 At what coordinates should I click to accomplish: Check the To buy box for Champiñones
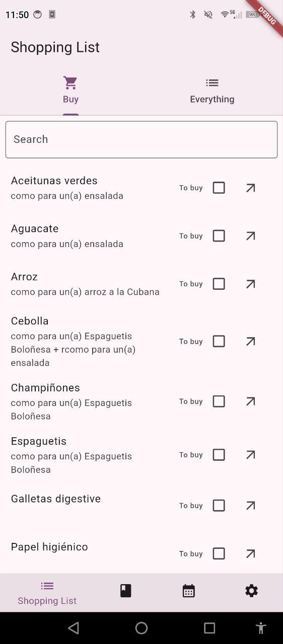(219, 401)
